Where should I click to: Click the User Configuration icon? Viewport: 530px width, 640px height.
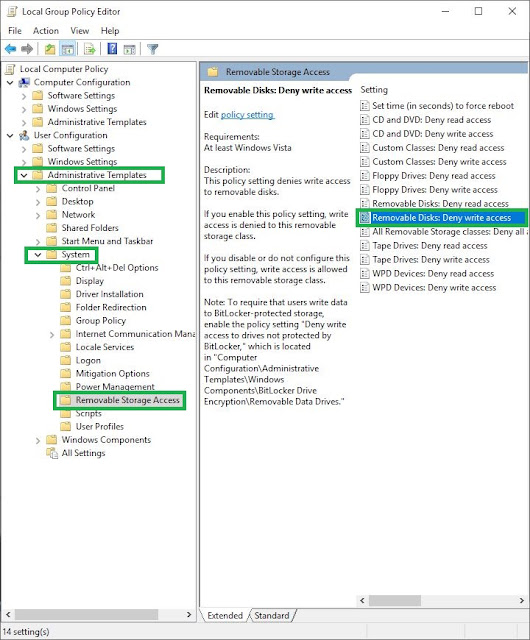[24, 135]
